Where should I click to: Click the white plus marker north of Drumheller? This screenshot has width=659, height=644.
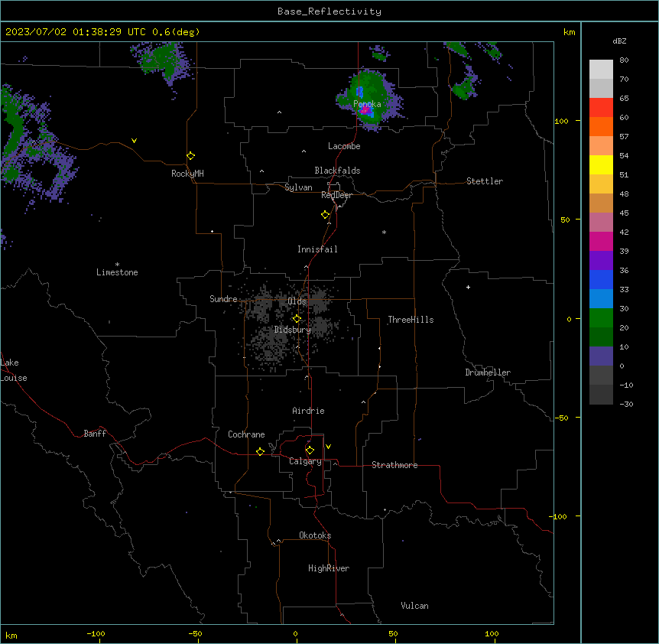click(468, 287)
